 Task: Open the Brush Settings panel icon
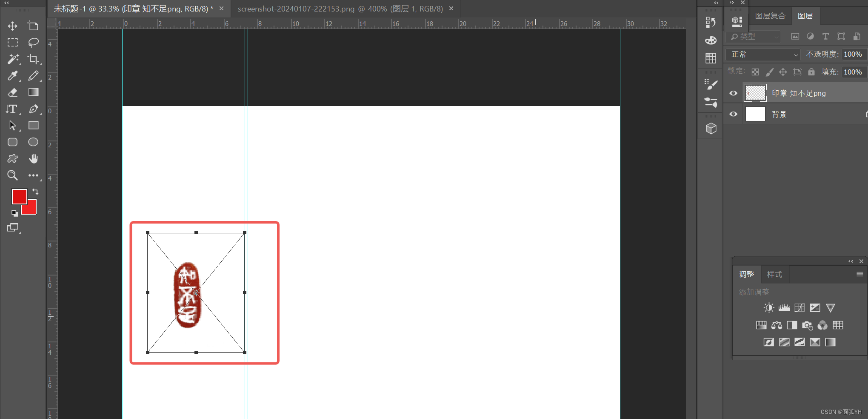[711, 84]
